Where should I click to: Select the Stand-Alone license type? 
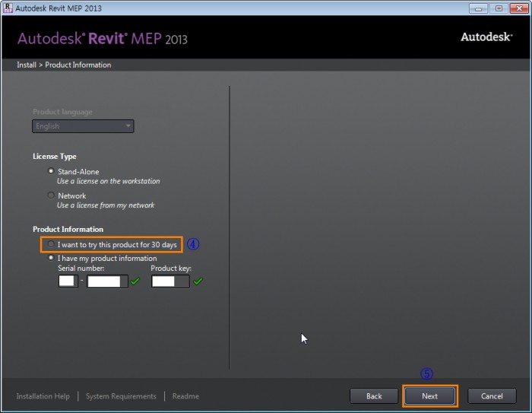click(x=51, y=172)
